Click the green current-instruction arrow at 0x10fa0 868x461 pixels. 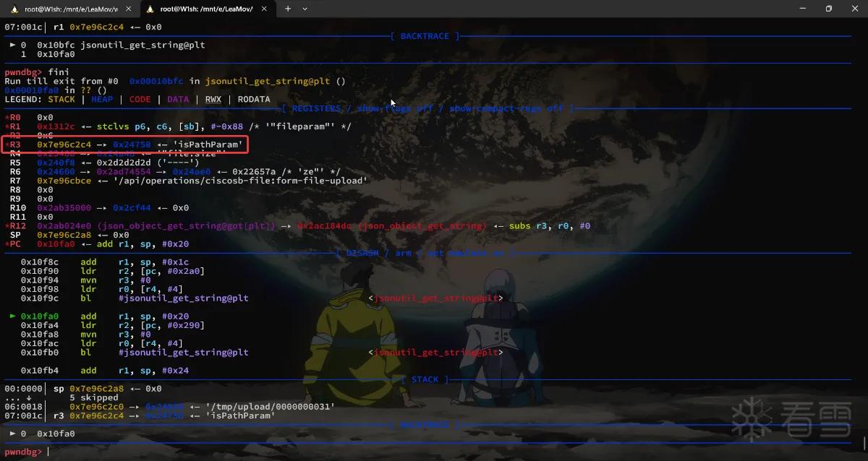pos(13,316)
